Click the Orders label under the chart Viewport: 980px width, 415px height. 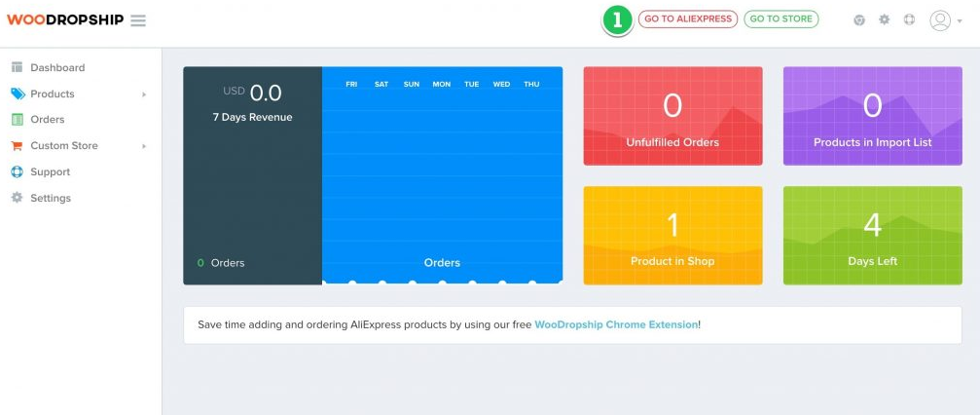pyautogui.click(x=442, y=263)
